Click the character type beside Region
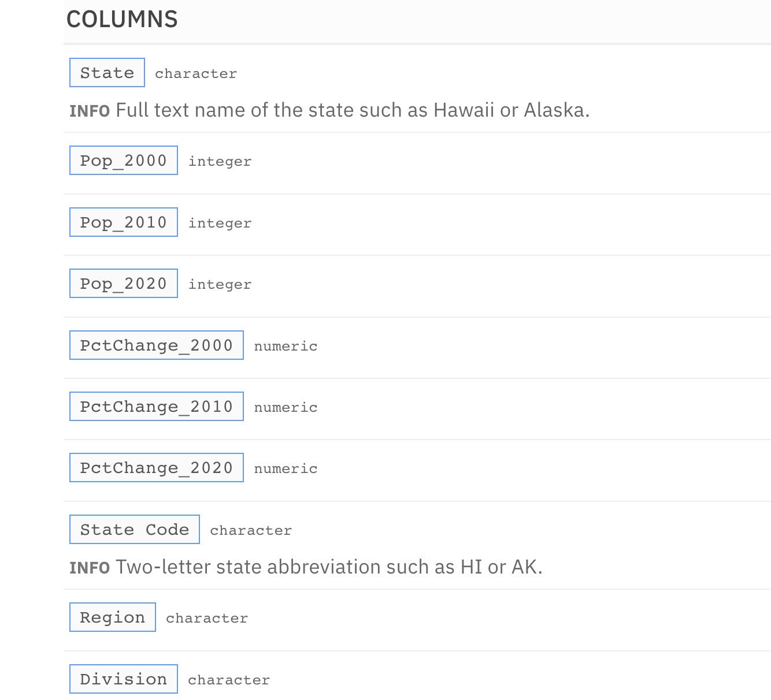The image size is (771, 700). point(207,619)
